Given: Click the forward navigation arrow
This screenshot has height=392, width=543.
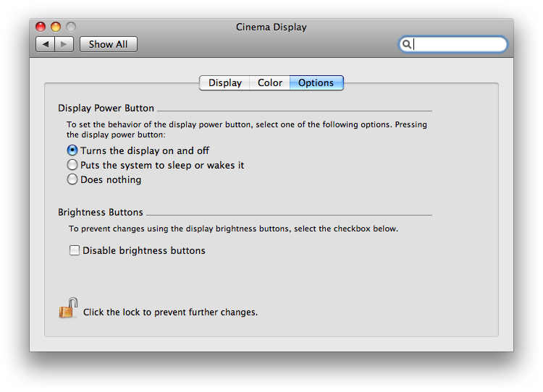Looking at the screenshot, I should pyautogui.click(x=64, y=44).
